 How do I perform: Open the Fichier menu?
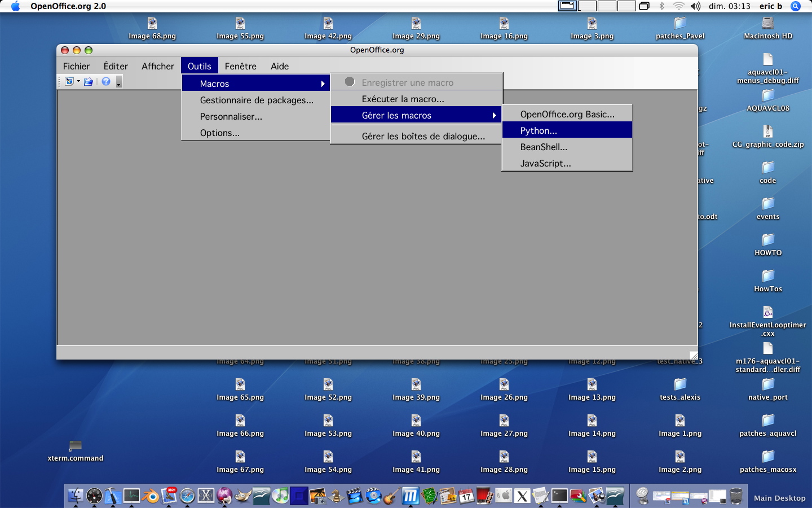(x=76, y=66)
